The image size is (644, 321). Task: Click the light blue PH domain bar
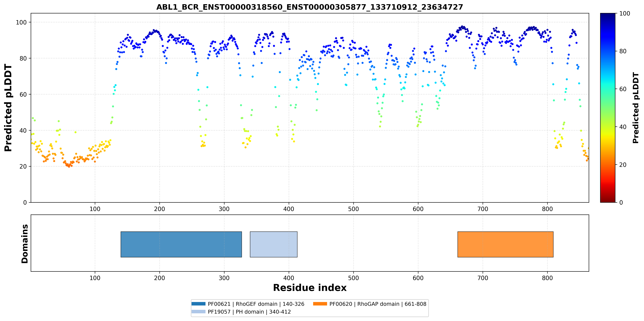tap(273, 244)
